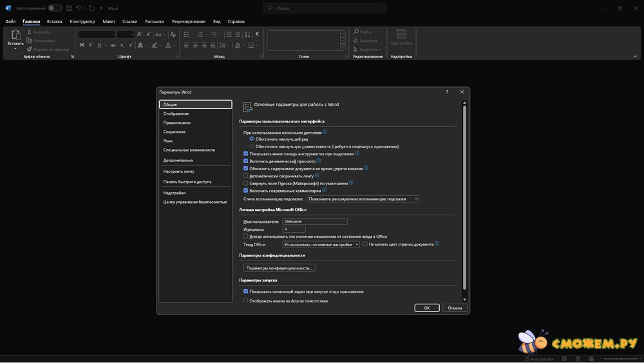Screen dimensions: 644x363
Task: Click the help question mark in Параметры Word
Action: [x=447, y=92]
